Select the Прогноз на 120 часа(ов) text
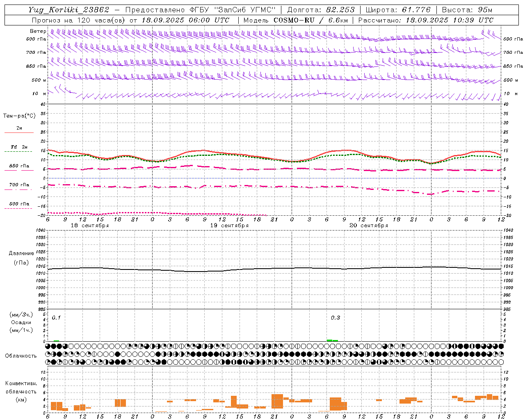525x420 pixels. [79, 20]
